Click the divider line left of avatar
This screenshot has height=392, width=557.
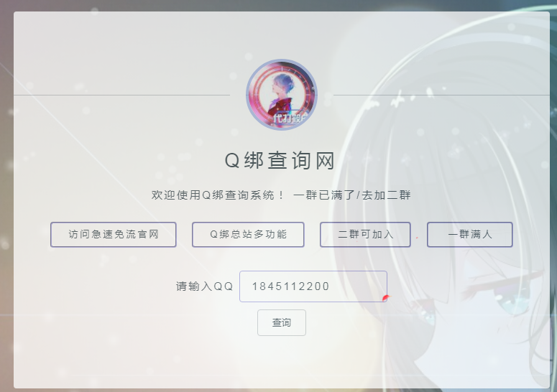coord(122,95)
